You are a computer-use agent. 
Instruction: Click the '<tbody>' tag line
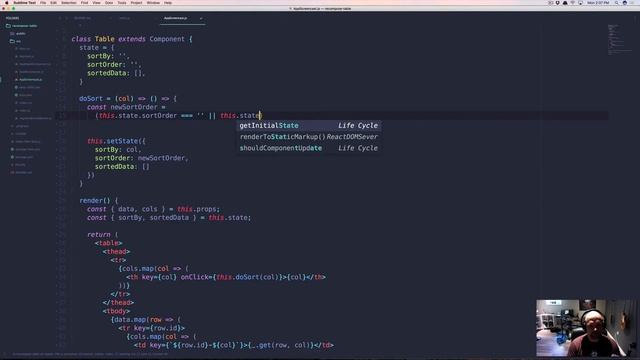point(116,311)
